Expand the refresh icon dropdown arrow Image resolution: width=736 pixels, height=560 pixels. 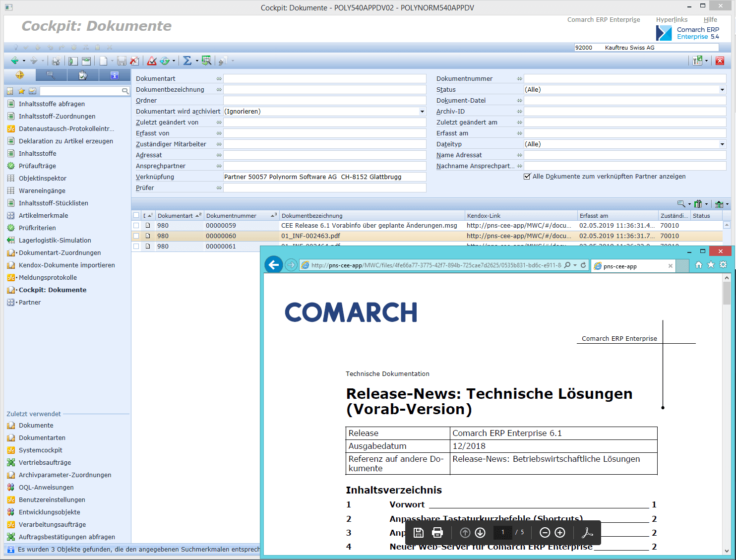pyautogui.click(x=174, y=61)
